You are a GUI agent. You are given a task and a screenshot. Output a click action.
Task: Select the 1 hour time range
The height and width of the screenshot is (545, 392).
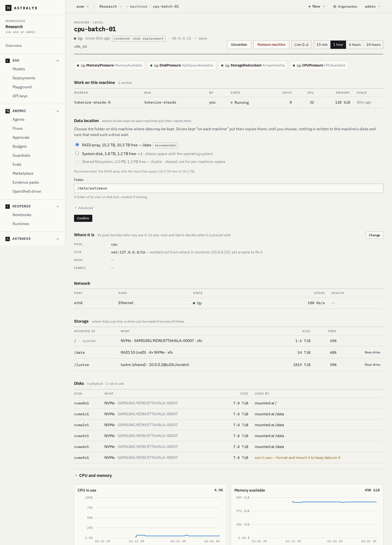[338, 45]
